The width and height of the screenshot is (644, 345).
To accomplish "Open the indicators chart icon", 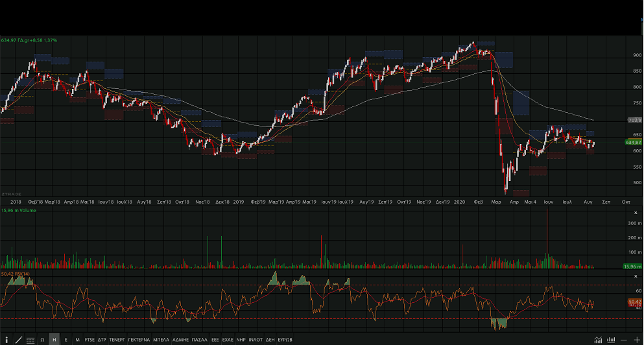I will 597,340.
